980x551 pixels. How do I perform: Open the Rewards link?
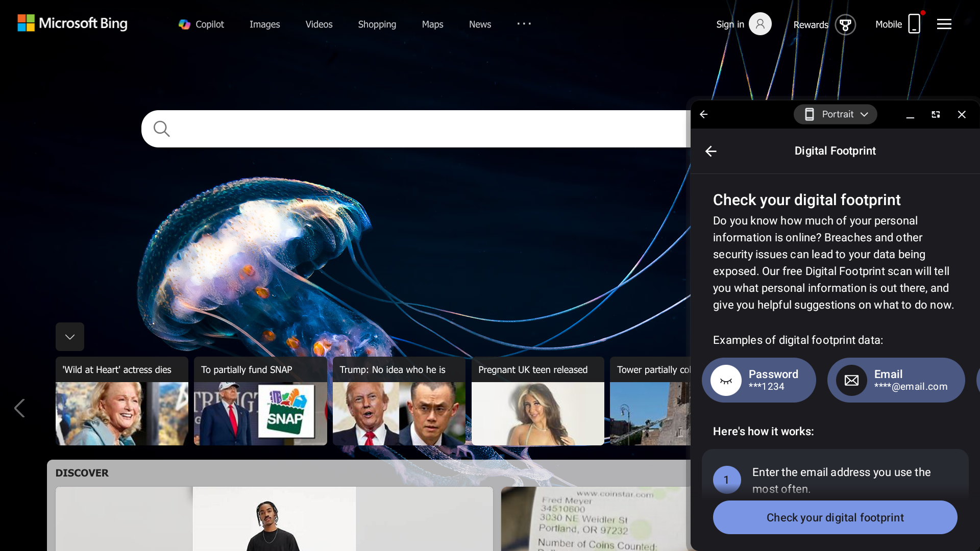click(811, 24)
